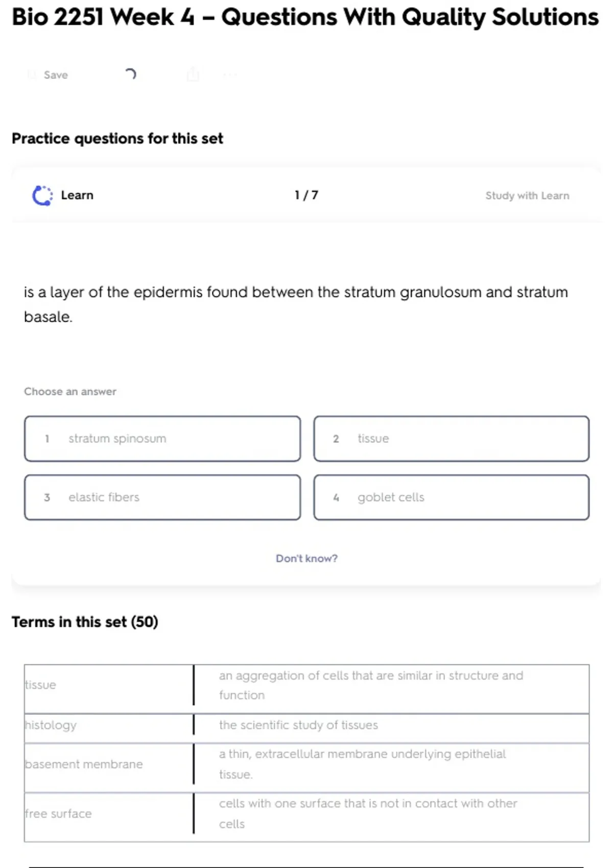Click the Learn mode circular icon
Viewport: 613px width, 868px height.
click(42, 196)
